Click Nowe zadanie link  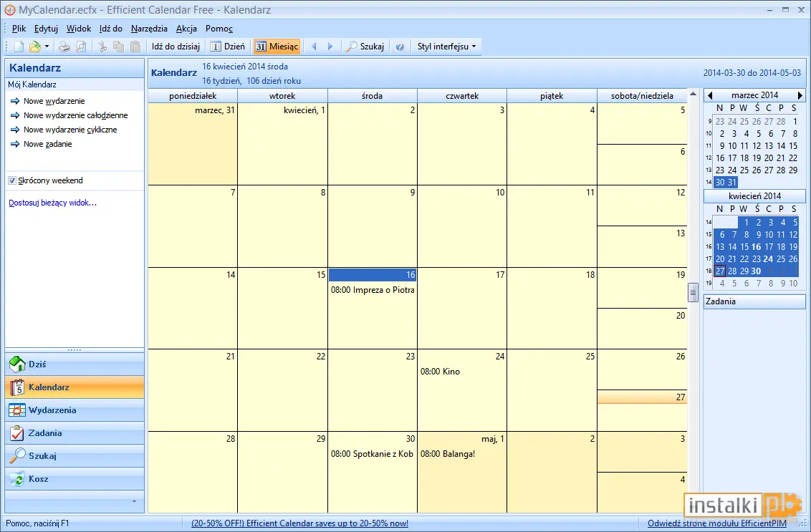[x=47, y=144]
